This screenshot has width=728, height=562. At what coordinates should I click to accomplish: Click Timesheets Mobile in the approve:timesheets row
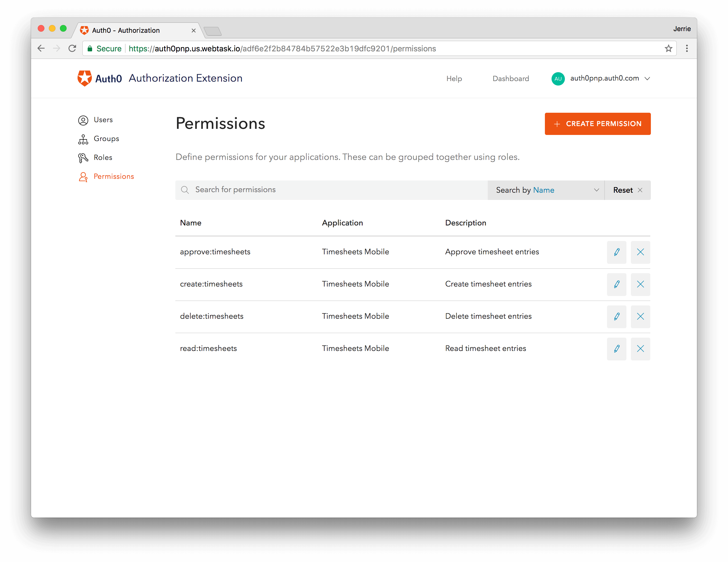(x=355, y=252)
